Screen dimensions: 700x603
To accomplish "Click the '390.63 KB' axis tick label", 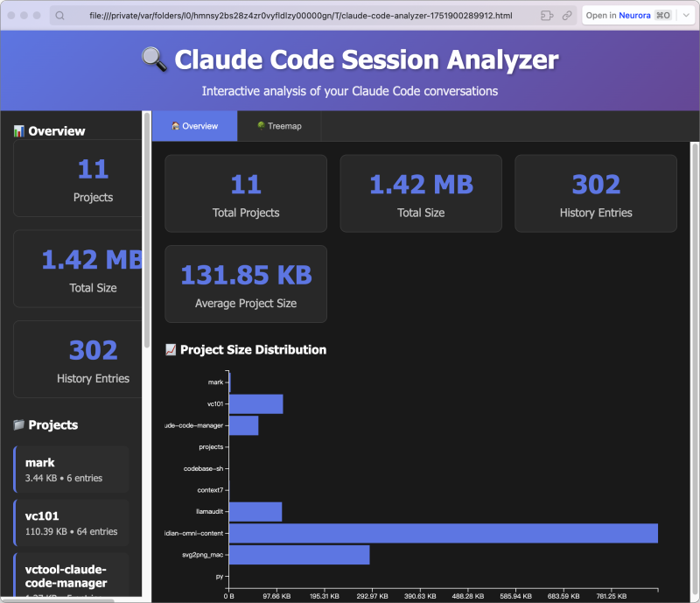I will coord(420,596).
